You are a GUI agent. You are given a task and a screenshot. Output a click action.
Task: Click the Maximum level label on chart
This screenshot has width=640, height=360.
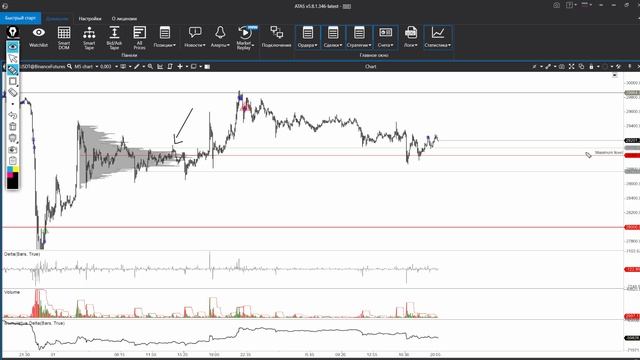(609, 153)
